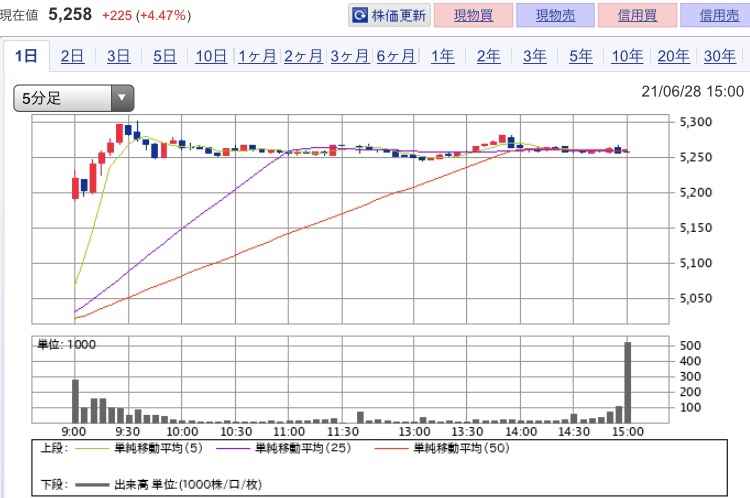Screen dimensions: 750x498
Task: Sell spot shares with 現物売
Action: pos(555,15)
